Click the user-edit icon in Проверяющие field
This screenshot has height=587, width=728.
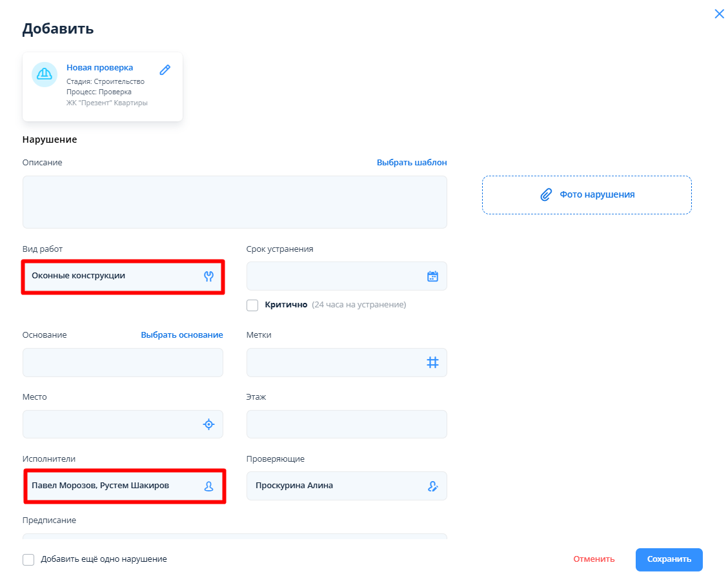(x=432, y=486)
